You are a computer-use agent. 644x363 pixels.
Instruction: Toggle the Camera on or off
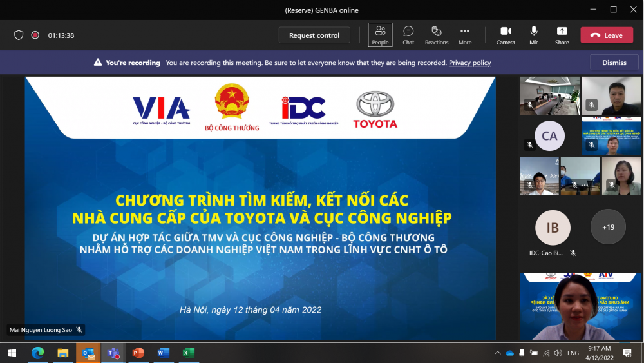point(506,35)
